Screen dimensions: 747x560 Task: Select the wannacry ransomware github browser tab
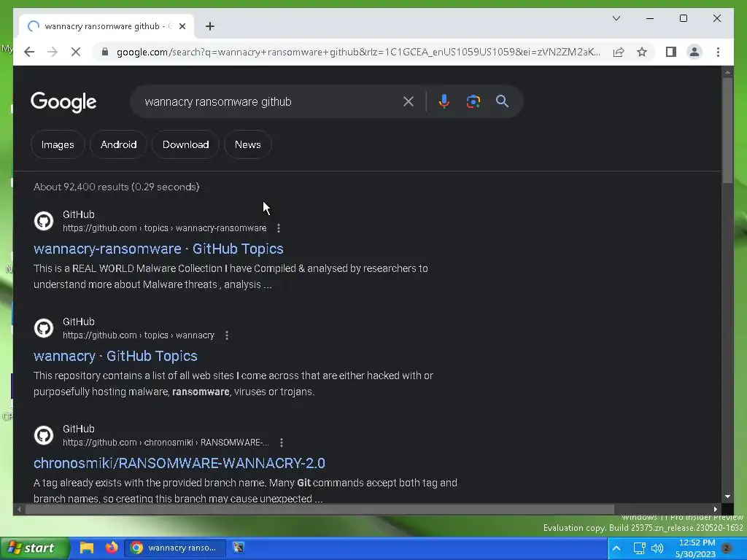[x=106, y=26]
